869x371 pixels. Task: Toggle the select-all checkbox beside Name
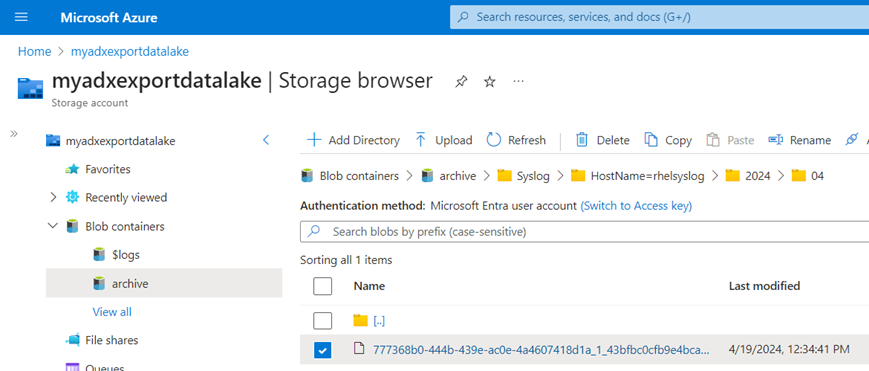pos(323,286)
